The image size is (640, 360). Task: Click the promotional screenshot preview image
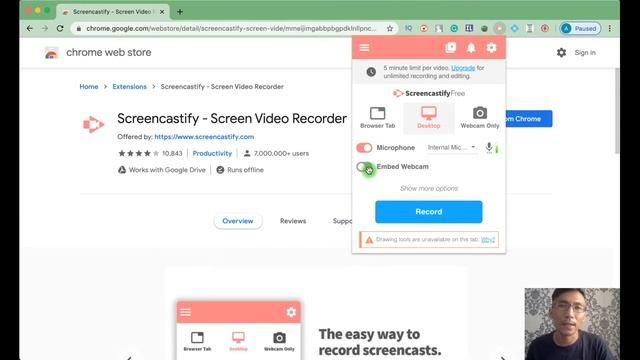click(316, 314)
